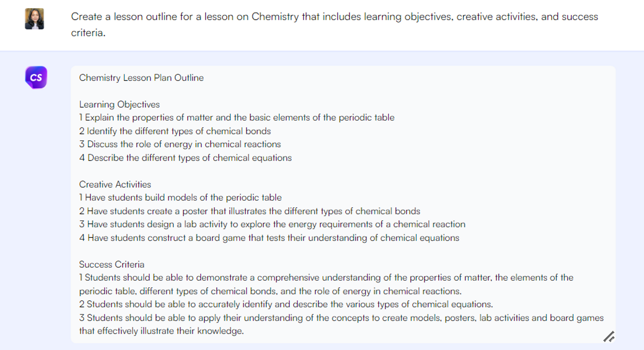
Task: Click the 'Learning Objectives' section header
Action: [x=119, y=104]
